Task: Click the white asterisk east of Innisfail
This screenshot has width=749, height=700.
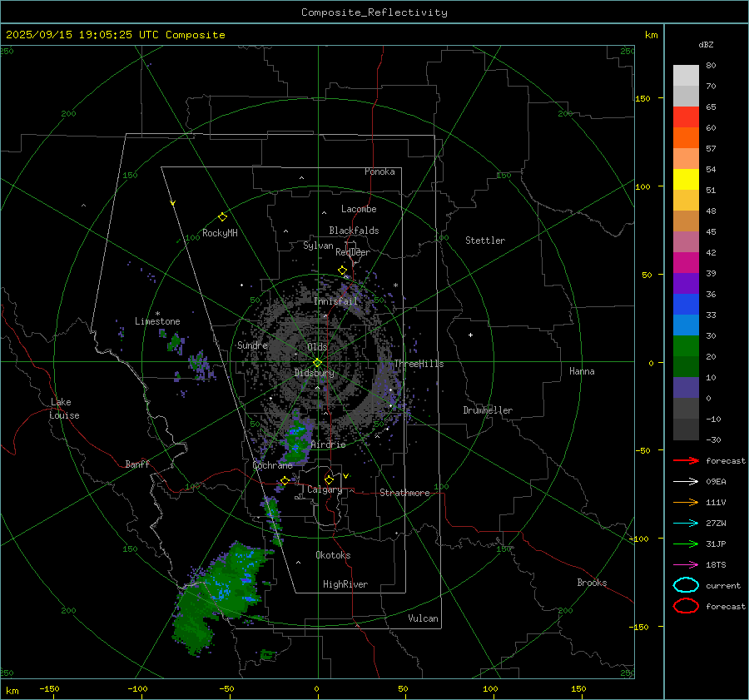Action: (395, 285)
